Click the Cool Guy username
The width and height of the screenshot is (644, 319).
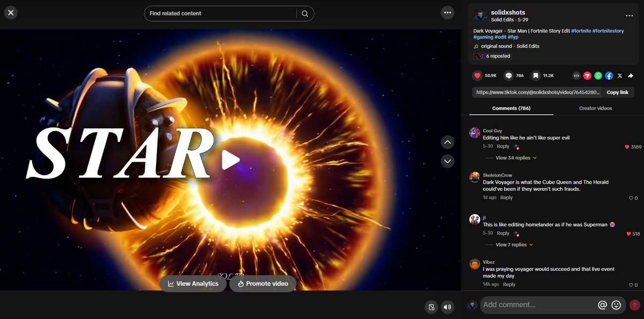pos(493,130)
